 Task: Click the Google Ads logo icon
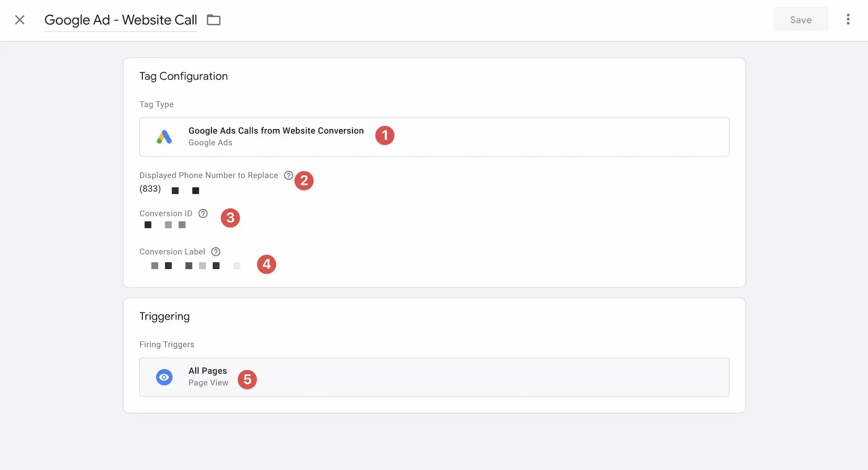click(x=164, y=137)
